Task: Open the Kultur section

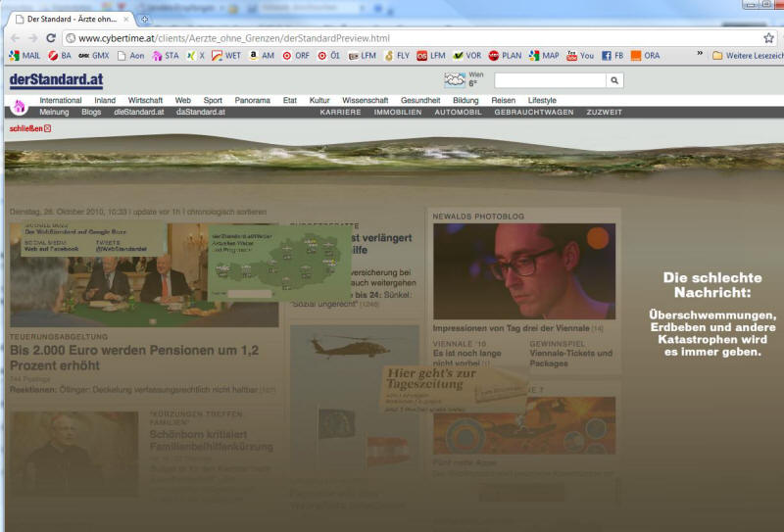Action: (x=319, y=100)
